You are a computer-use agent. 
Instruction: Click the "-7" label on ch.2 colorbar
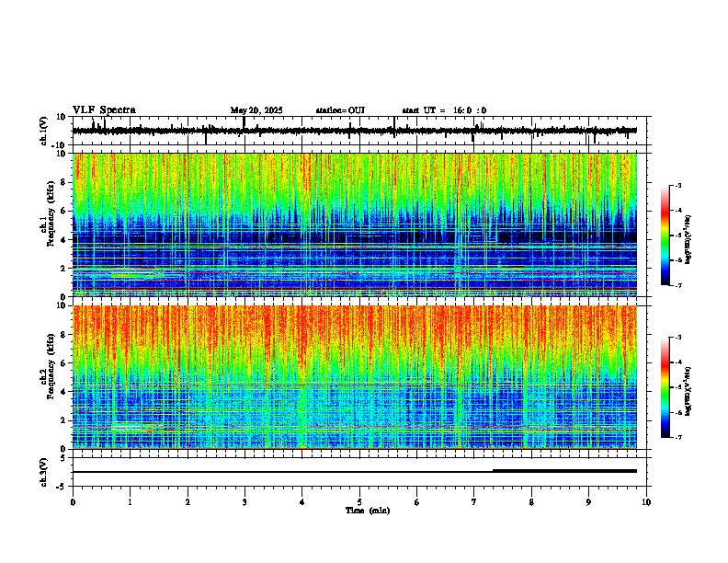pos(678,438)
